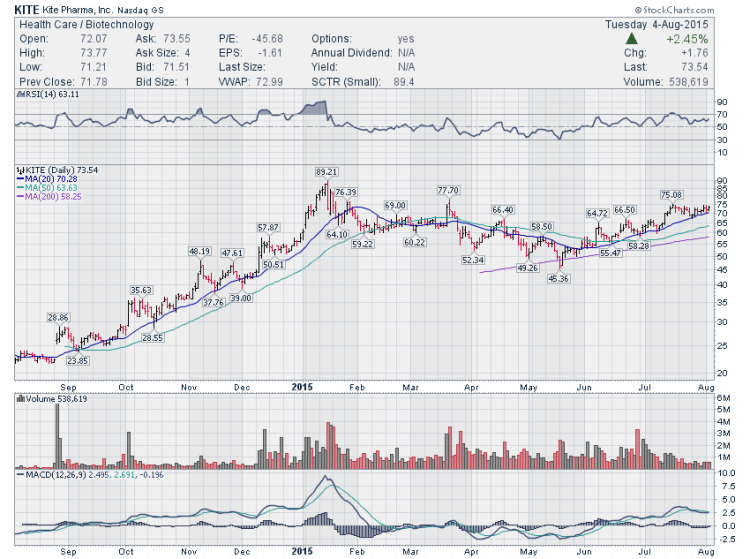Click the 59.22 price annotation
This screenshot has width=750, height=559.
(363, 244)
